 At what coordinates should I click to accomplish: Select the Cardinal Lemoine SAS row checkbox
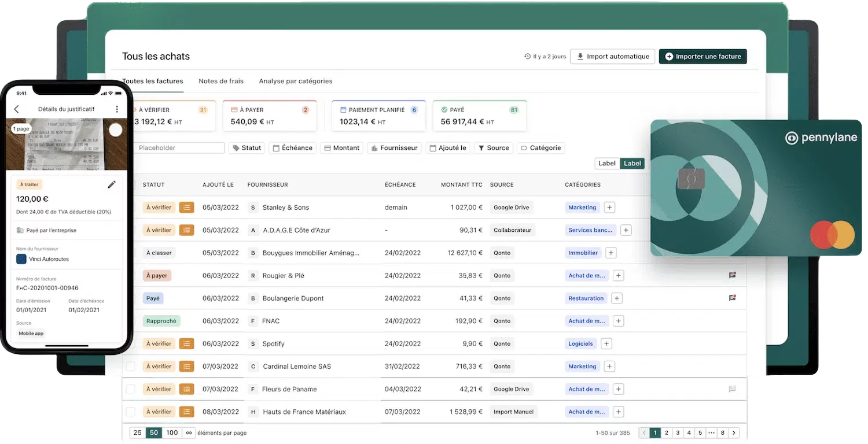point(131,367)
